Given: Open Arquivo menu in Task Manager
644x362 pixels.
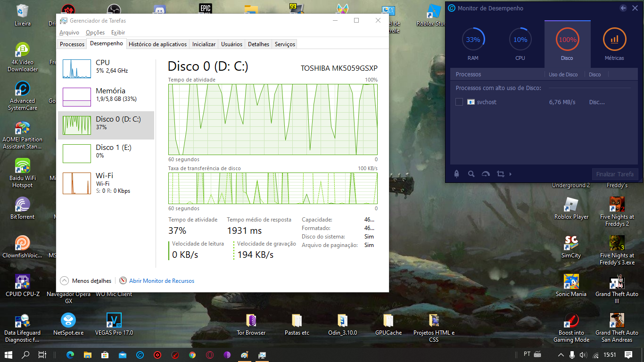Looking at the screenshot, I should point(69,33).
